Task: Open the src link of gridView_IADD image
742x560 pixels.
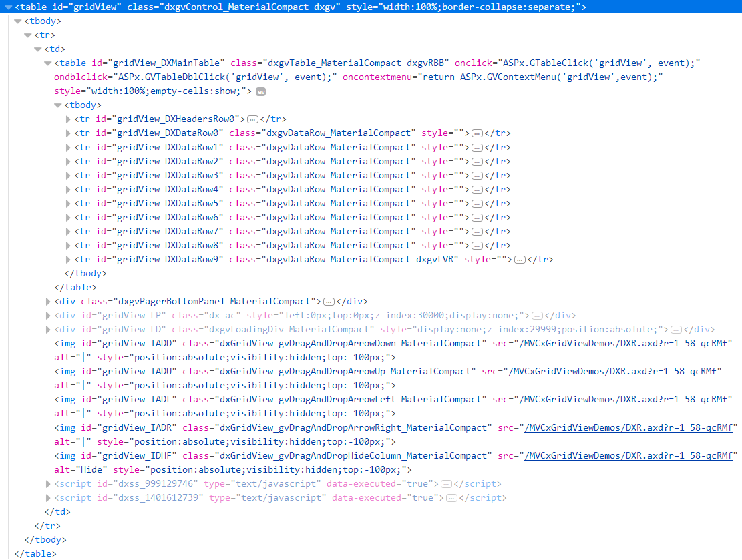Action: pyautogui.click(x=621, y=344)
